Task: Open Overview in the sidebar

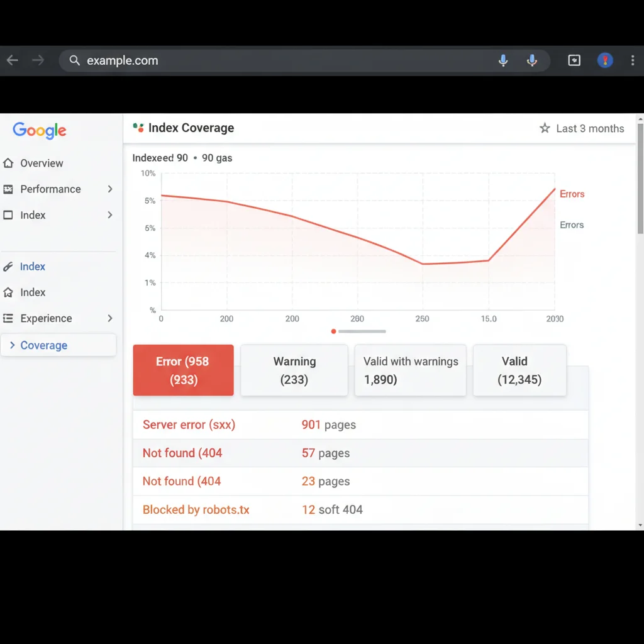Action: pyautogui.click(x=42, y=164)
